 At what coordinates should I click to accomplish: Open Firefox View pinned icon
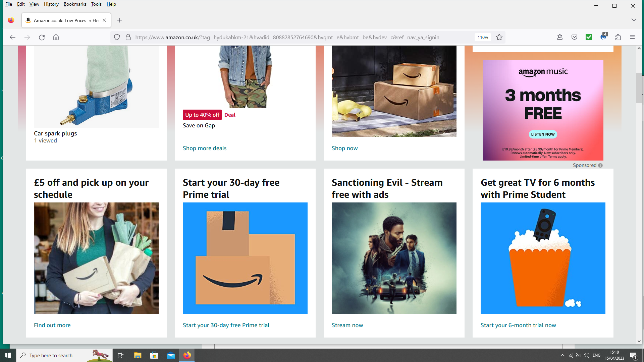pyautogui.click(x=11, y=20)
